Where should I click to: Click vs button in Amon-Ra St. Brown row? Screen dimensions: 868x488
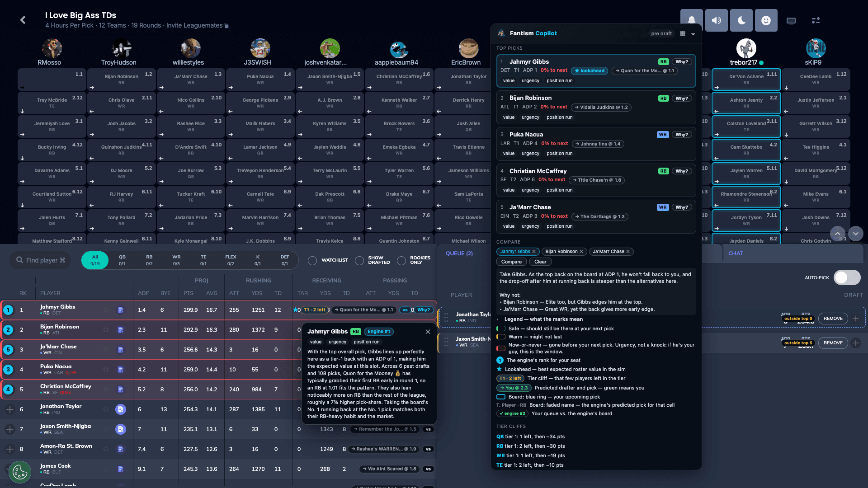(428, 449)
